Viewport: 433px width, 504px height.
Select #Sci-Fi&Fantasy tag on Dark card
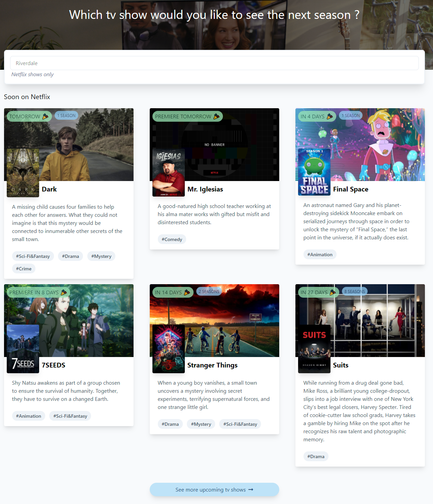33,256
